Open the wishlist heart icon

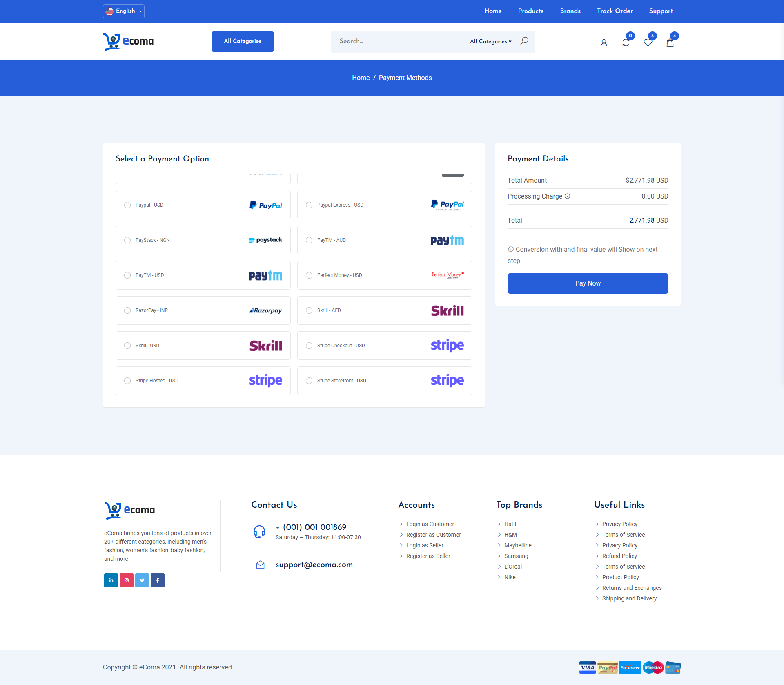pos(648,42)
